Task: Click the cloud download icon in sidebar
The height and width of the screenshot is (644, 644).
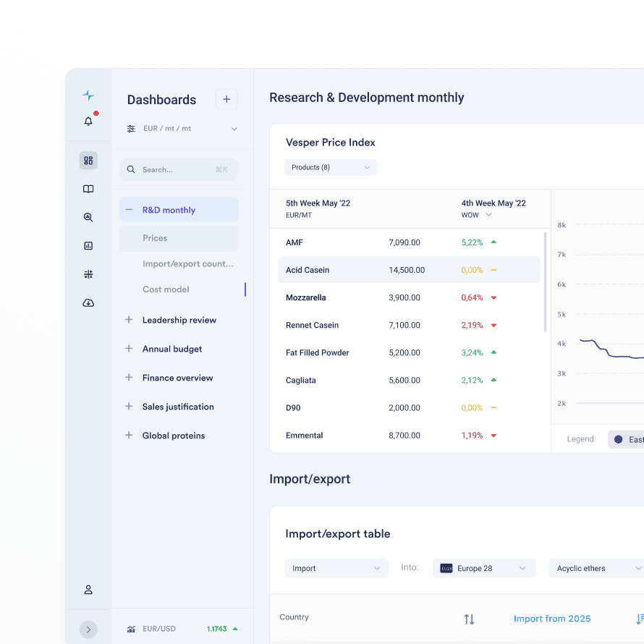Action: 88,302
